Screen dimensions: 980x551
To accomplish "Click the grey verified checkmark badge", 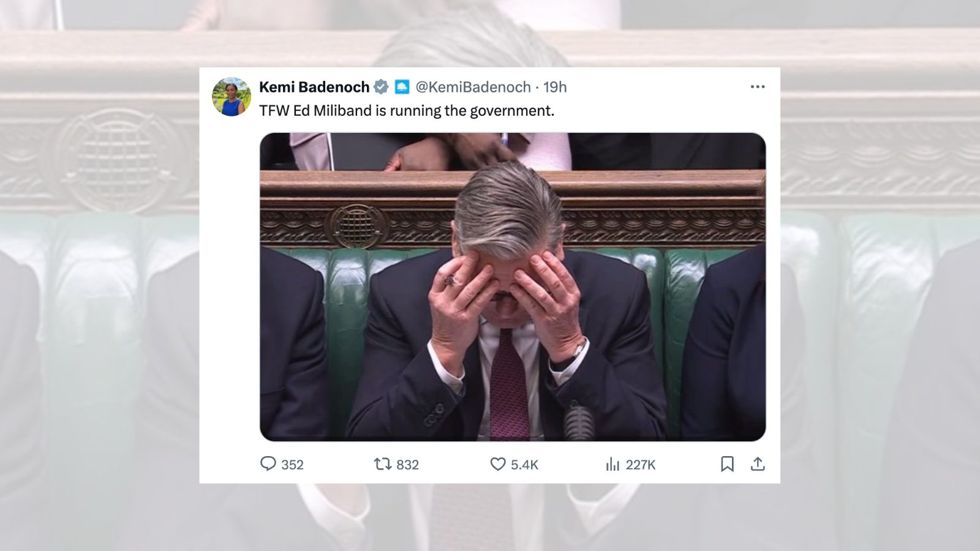I will tap(381, 87).
